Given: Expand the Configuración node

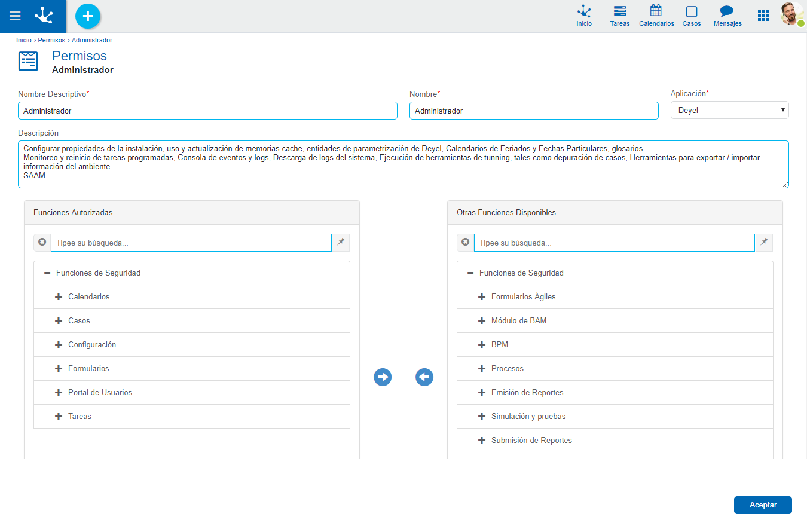Looking at the screenshot, I should (x=59, y=344).
